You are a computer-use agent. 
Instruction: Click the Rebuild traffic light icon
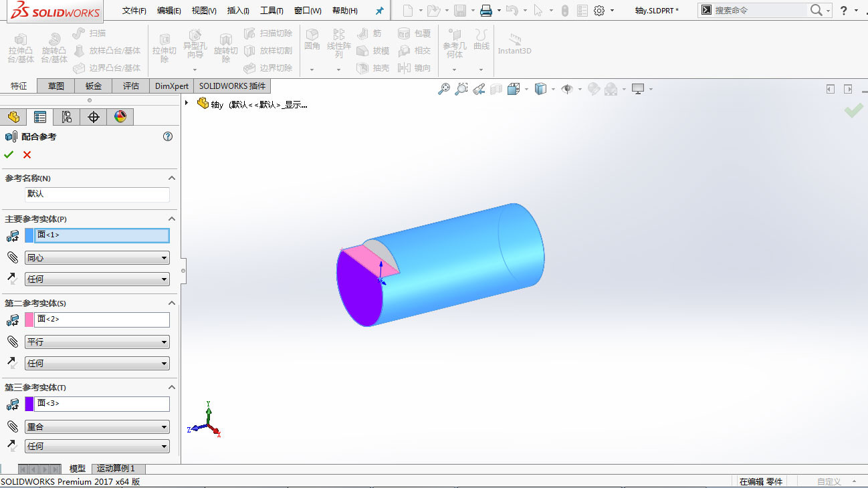565,11
